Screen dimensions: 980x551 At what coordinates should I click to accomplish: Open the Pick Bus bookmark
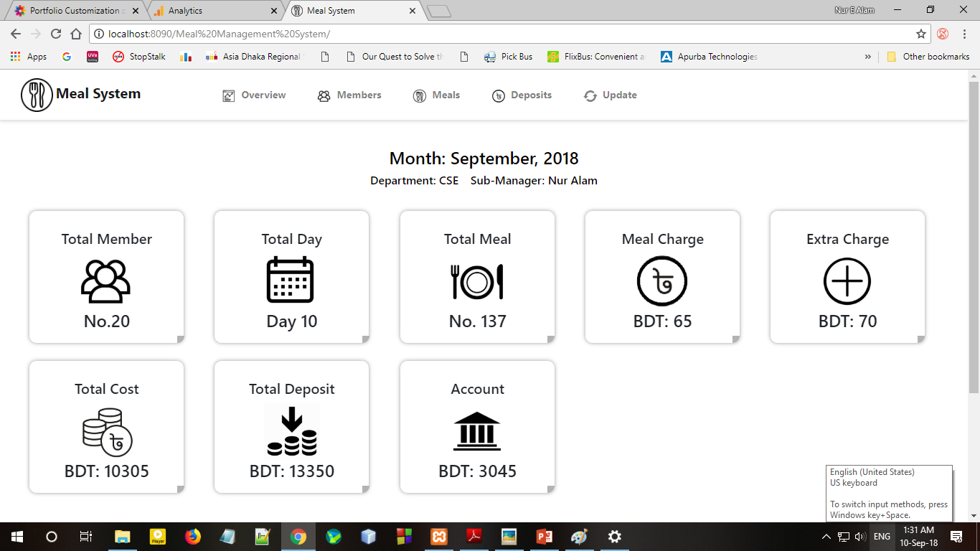point(508,57)
